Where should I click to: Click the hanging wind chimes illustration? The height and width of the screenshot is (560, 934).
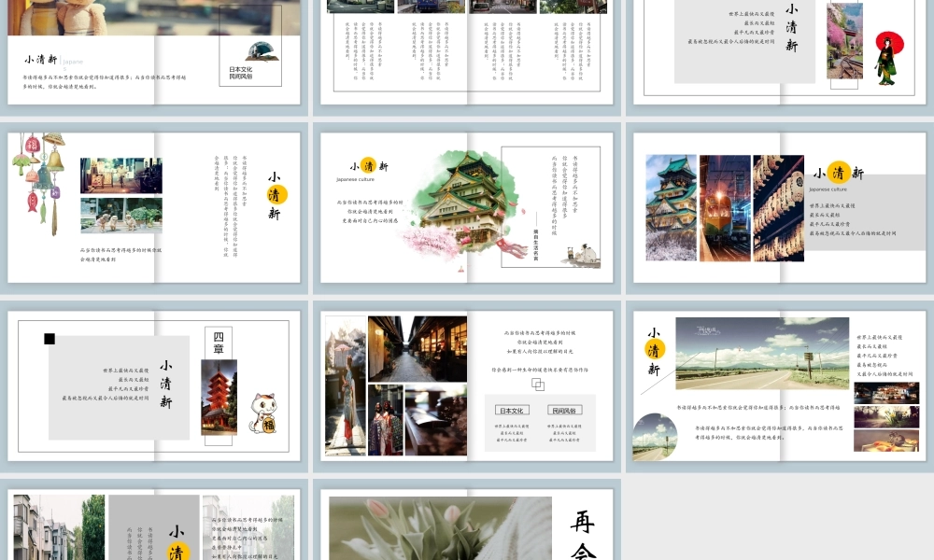tap(39, 182)
